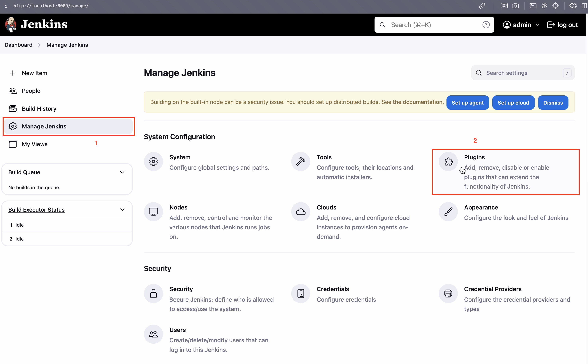Click the Manage Jenkins breadcrumb
This screenshot has height=364, width=588.
(x=67, y=45)
